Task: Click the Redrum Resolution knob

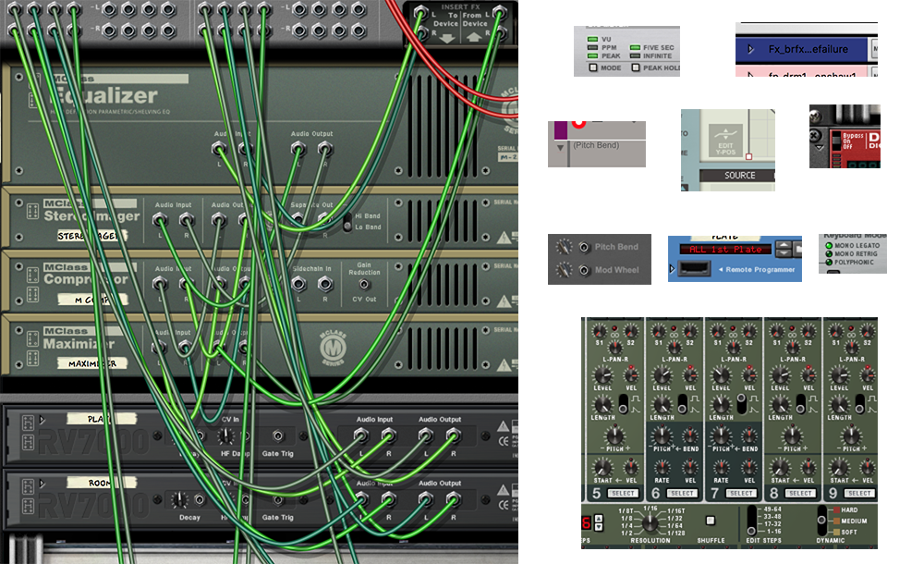Action: click(650, 521)
